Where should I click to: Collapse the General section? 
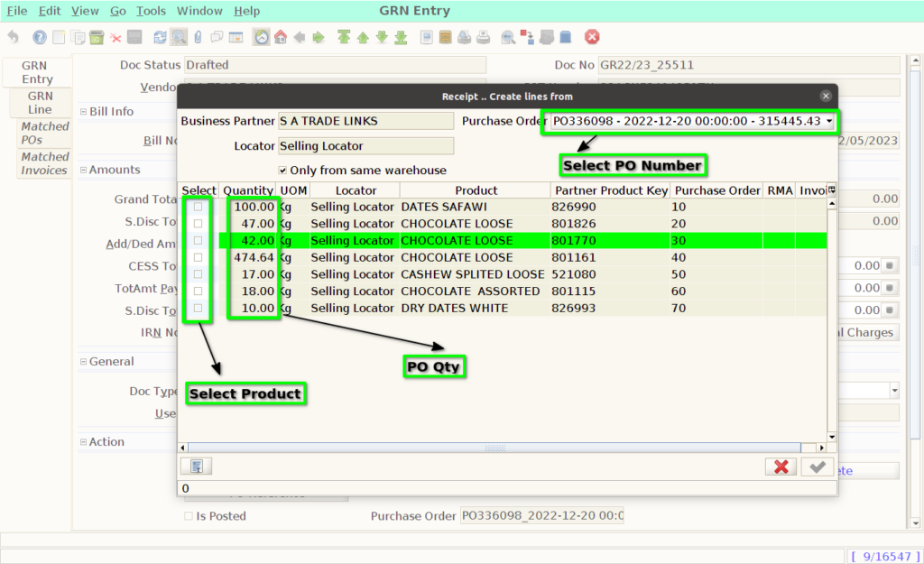(83, 361)
